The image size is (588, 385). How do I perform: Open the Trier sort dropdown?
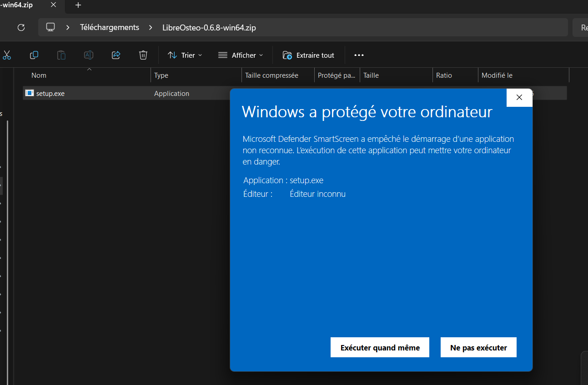pos(185,55)
